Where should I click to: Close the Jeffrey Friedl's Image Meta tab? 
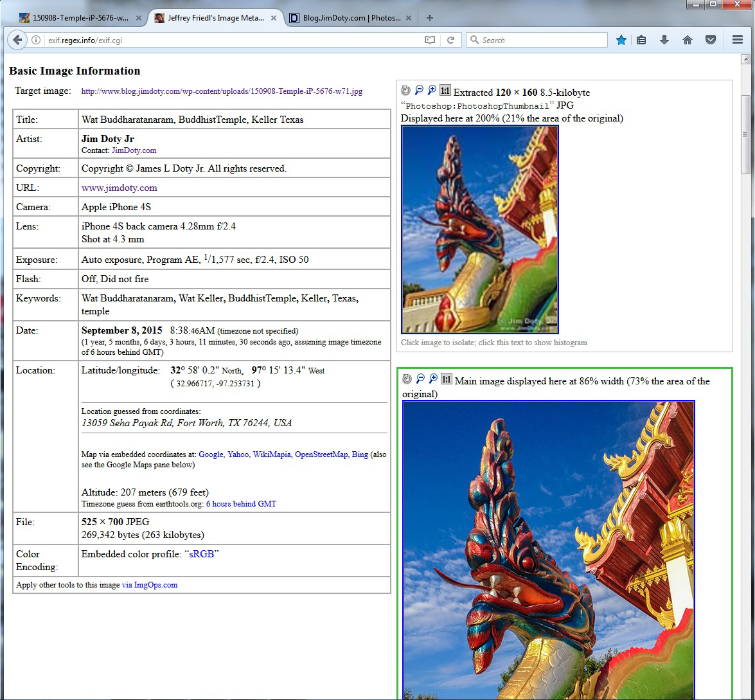pos(274,18)
